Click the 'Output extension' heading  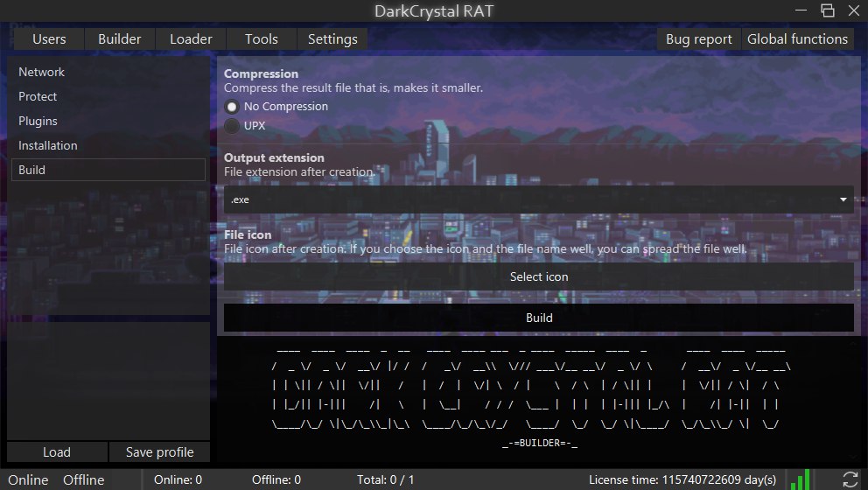[x=274, y=157]
